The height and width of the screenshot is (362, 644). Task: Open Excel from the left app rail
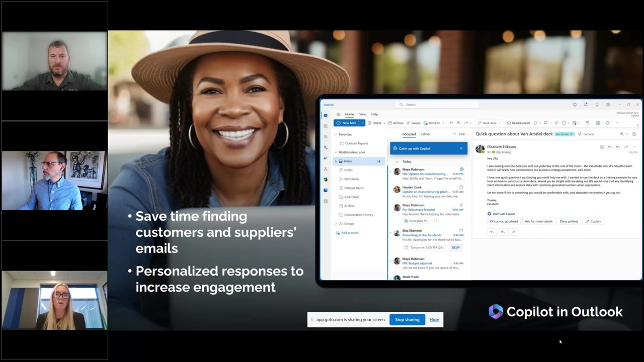click(326, 179)
